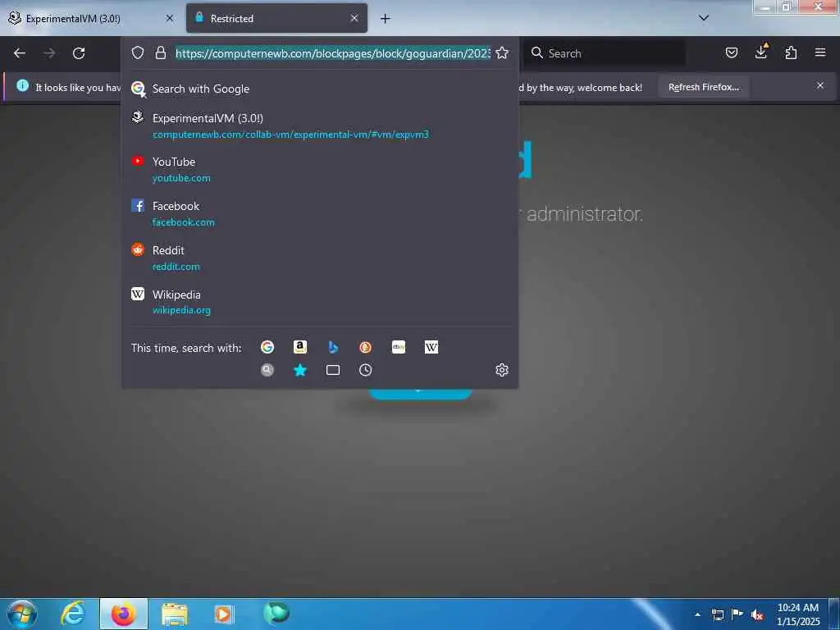Search open Tabs via rectangle icon

tap(333, 370)
